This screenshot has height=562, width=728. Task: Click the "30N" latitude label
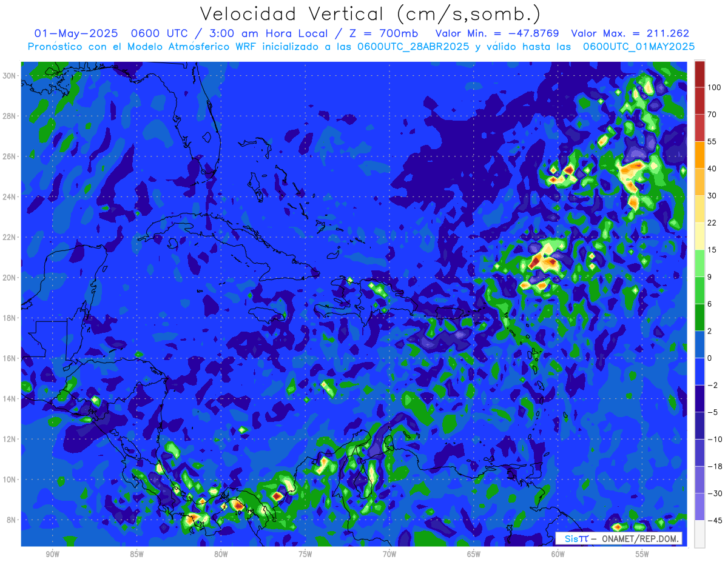click(10, 75)
